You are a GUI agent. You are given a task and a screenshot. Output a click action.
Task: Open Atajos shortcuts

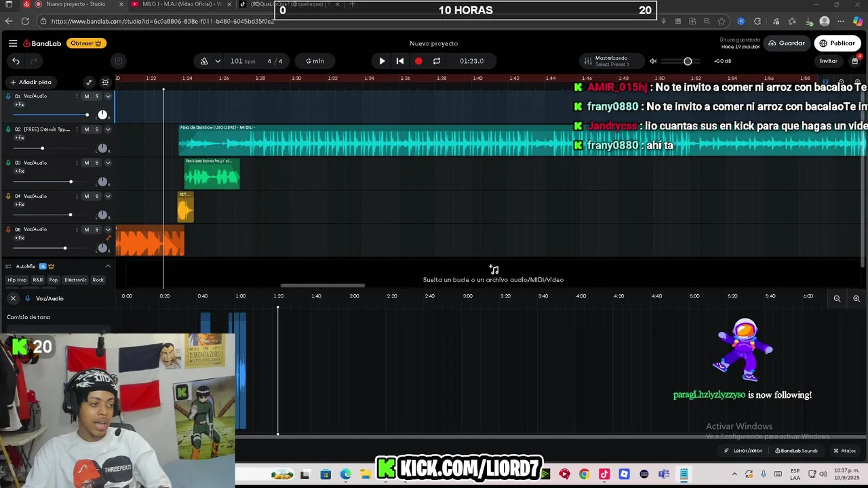844,451
